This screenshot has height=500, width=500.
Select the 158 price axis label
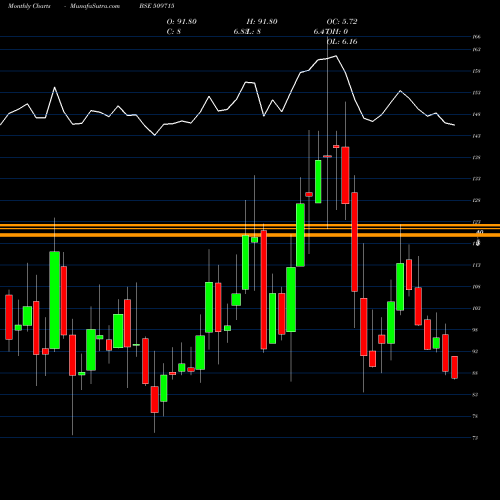(476, 71)
